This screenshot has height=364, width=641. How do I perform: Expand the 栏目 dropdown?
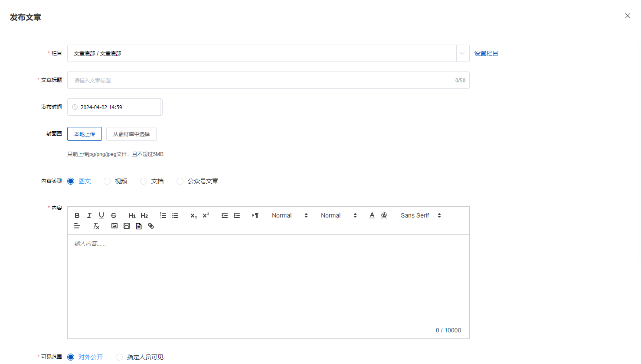462,53
